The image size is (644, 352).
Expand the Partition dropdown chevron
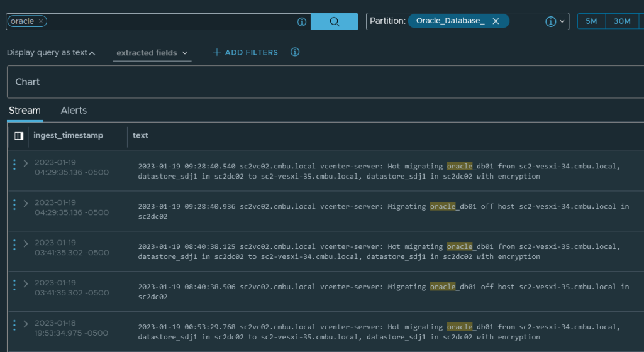pyautogui.click(x=562, y=21)
